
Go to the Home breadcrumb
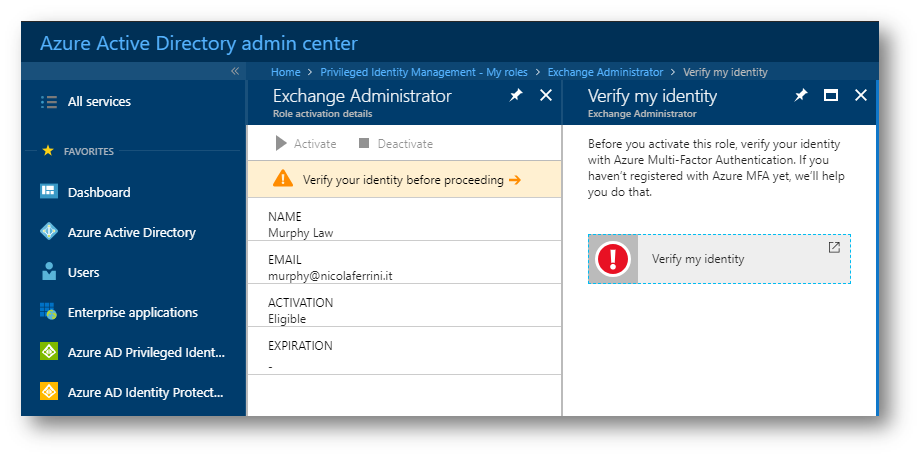point(285,72)
